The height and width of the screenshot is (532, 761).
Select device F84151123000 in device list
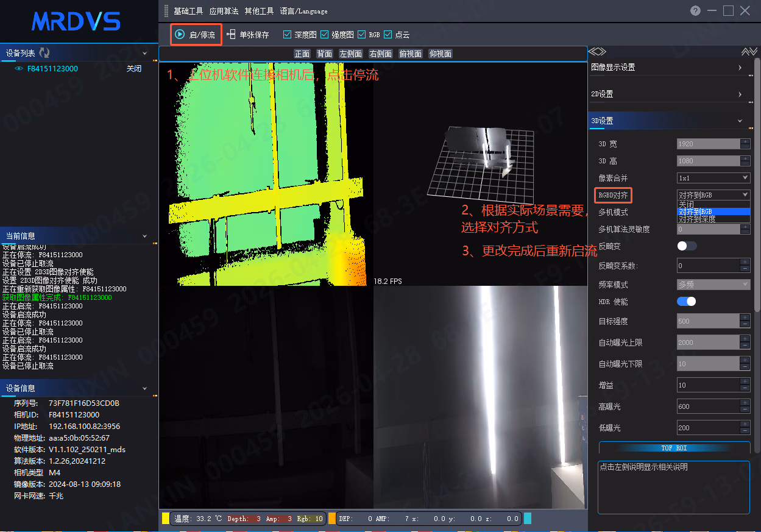52,69
